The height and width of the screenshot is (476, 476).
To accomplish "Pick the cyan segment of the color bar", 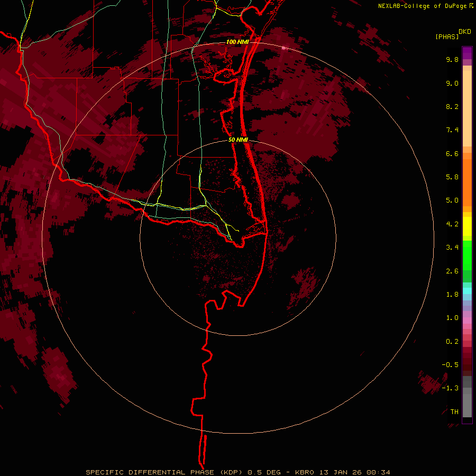I will click(467, 291).
